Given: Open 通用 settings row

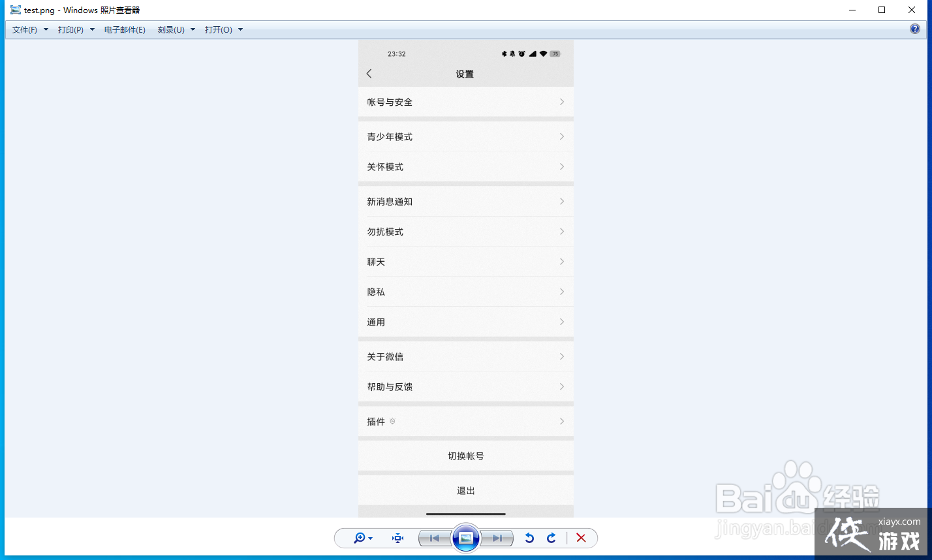Looking at the screenshot, I should click(x=466, y=322).
